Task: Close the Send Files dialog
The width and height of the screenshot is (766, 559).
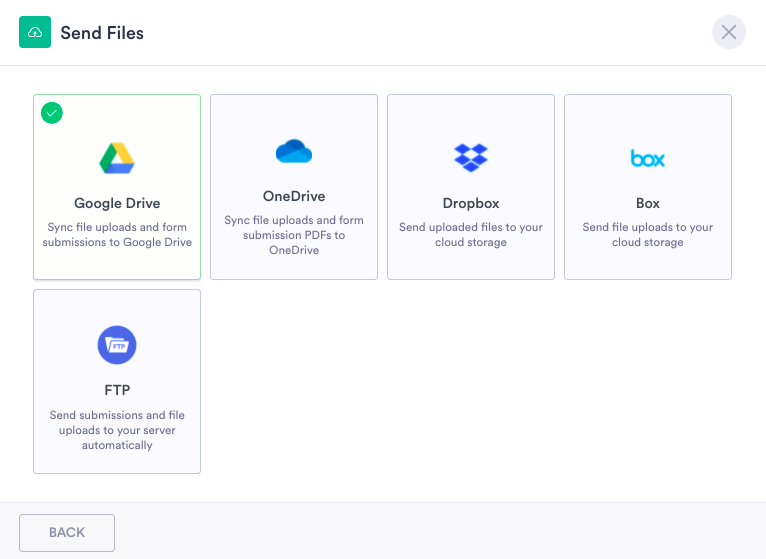Action: pos(729,33)
